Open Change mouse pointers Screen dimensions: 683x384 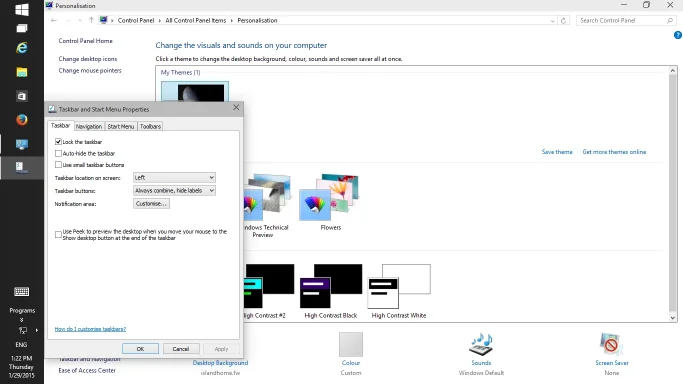pyautogui.click(x=90, y=71)
